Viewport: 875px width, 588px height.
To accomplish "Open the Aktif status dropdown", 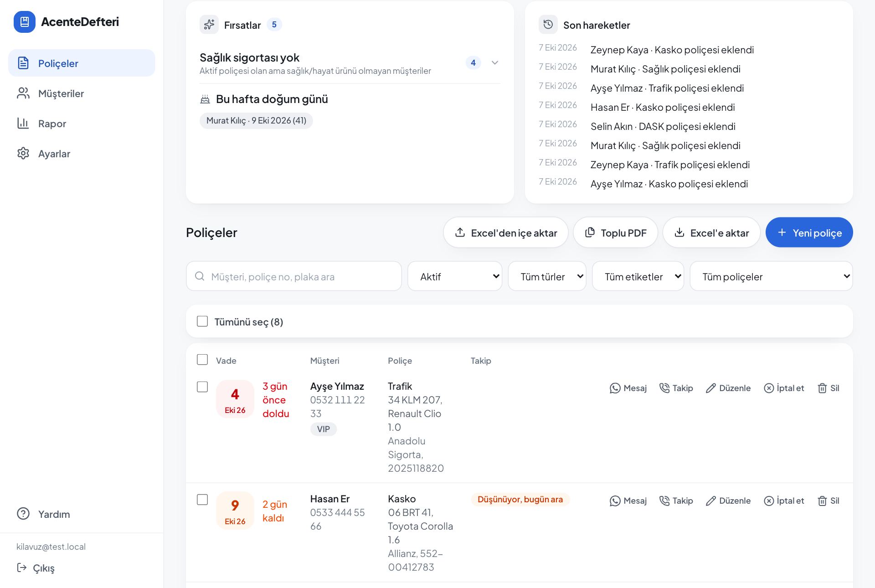I will 455,276.
